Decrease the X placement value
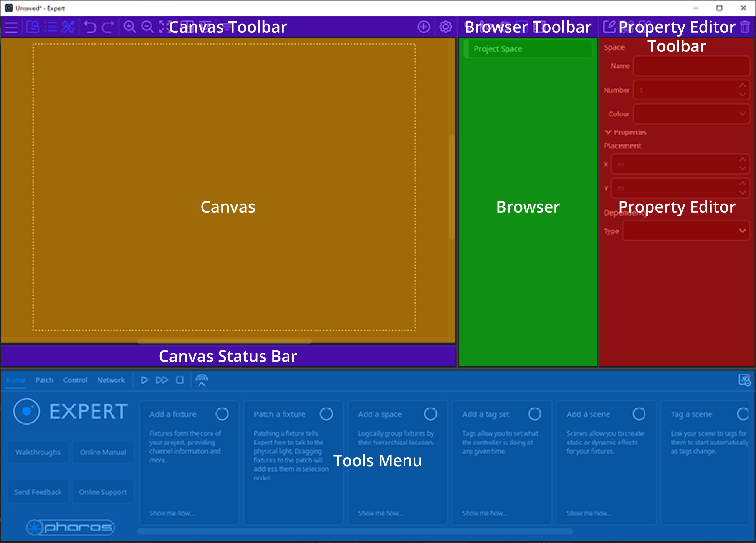Screen dimensions: 756x543 click(x=743, y=169)
